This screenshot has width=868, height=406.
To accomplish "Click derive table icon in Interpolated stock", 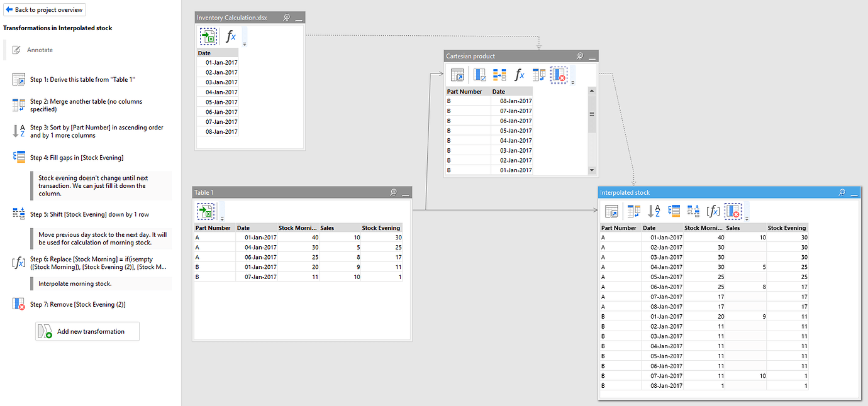I will 611,211.
